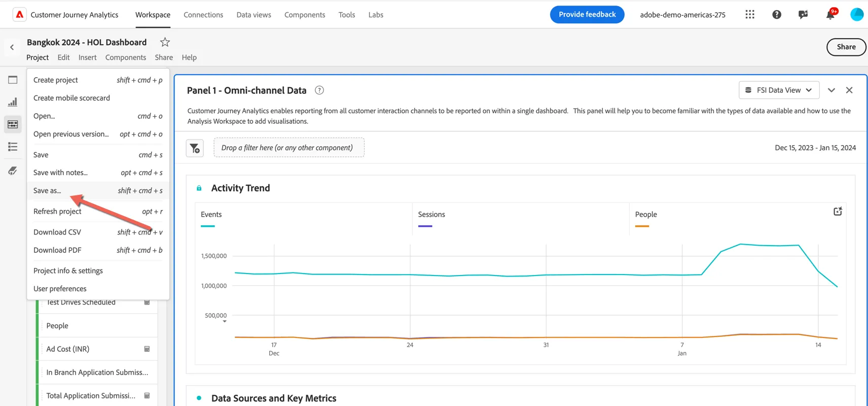Image resolution: width=868 pixels, height=406 pixels.
Task: Select Create project menu entry
Action: tap(98, 80)
